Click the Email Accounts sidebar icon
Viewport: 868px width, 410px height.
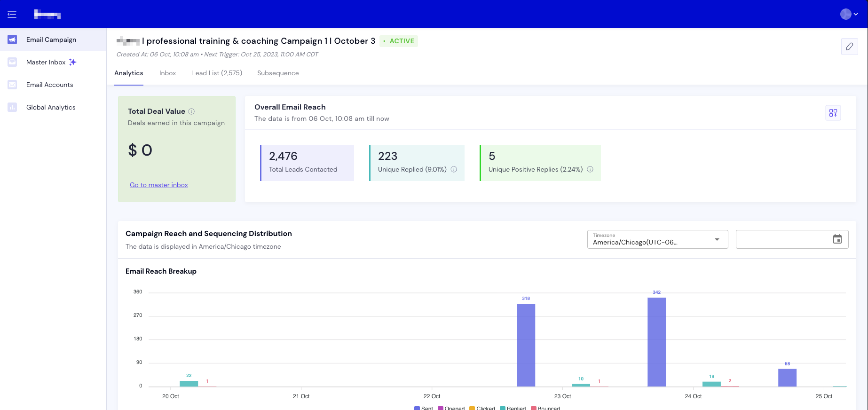click(x=12, y=85)
